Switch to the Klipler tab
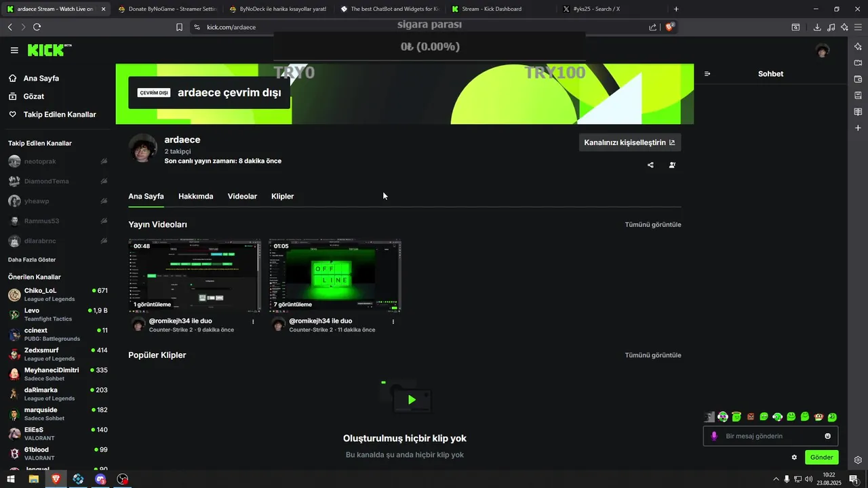 [282, 197]
